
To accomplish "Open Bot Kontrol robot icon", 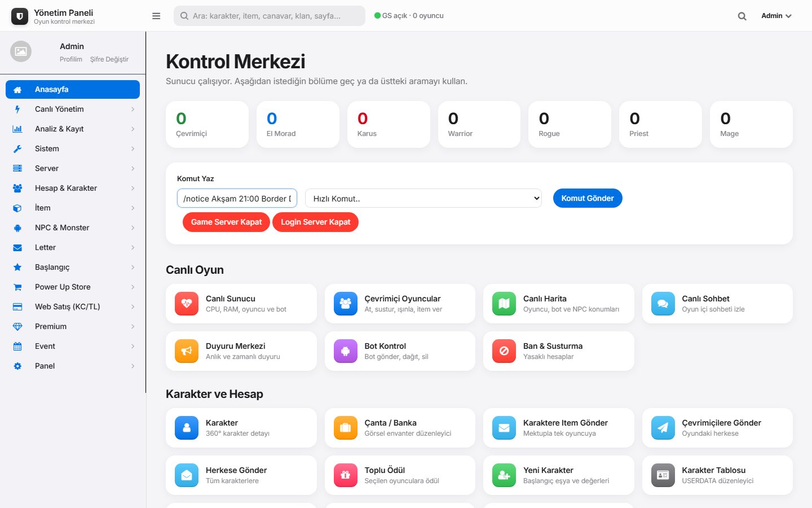I will [345, 351].
